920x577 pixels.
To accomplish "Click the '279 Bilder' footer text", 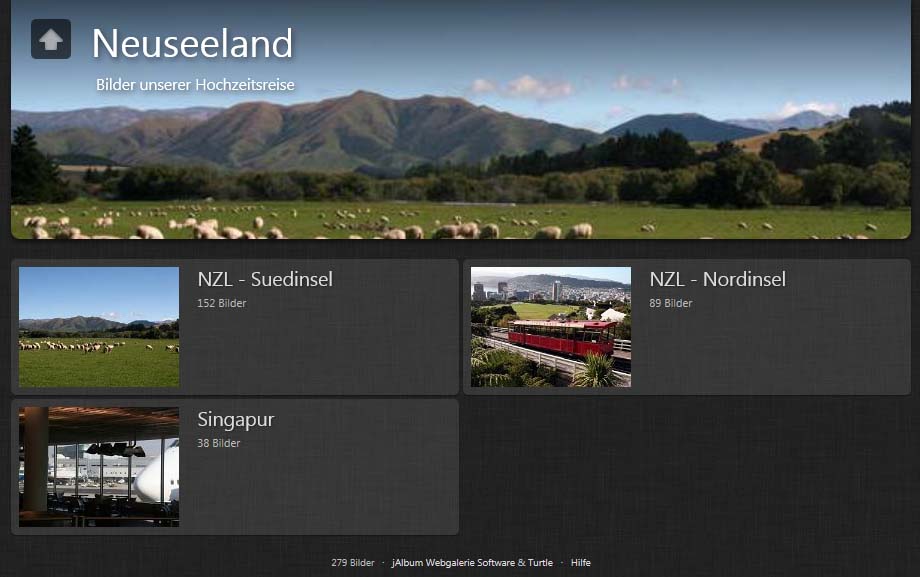I will 352,563.
